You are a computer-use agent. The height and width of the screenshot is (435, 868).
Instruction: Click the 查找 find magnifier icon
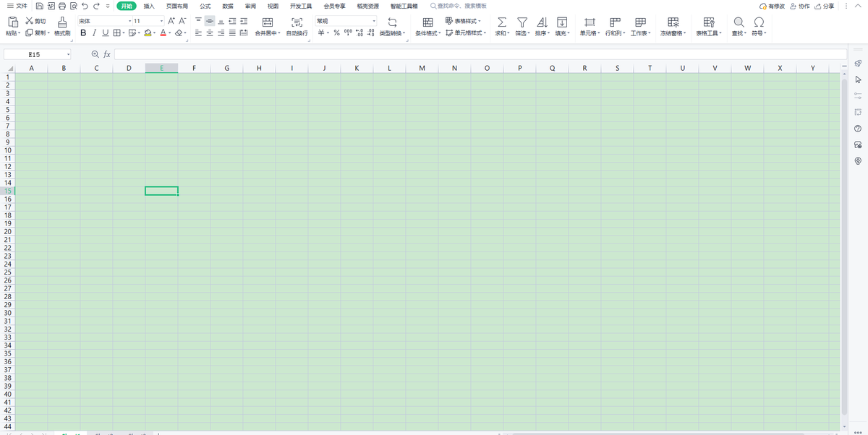[x=739, y=22]
